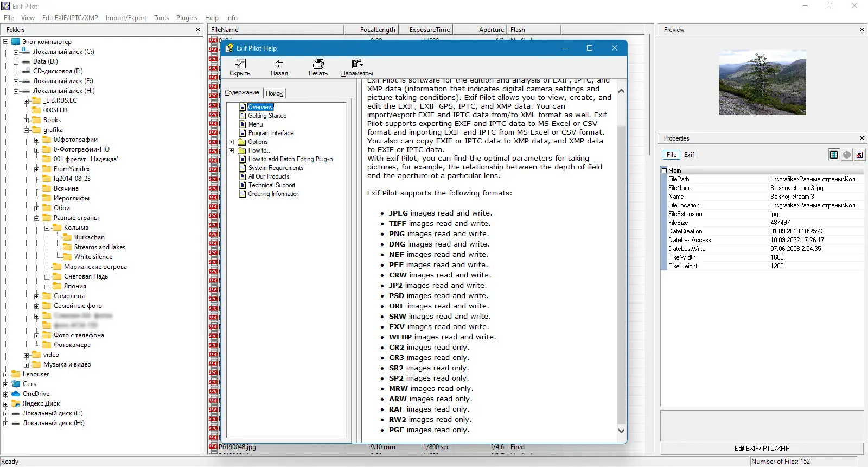Expand the Япония folder node
The height and width of the screenshot is (467, 868).
click(x=47, y=287)
